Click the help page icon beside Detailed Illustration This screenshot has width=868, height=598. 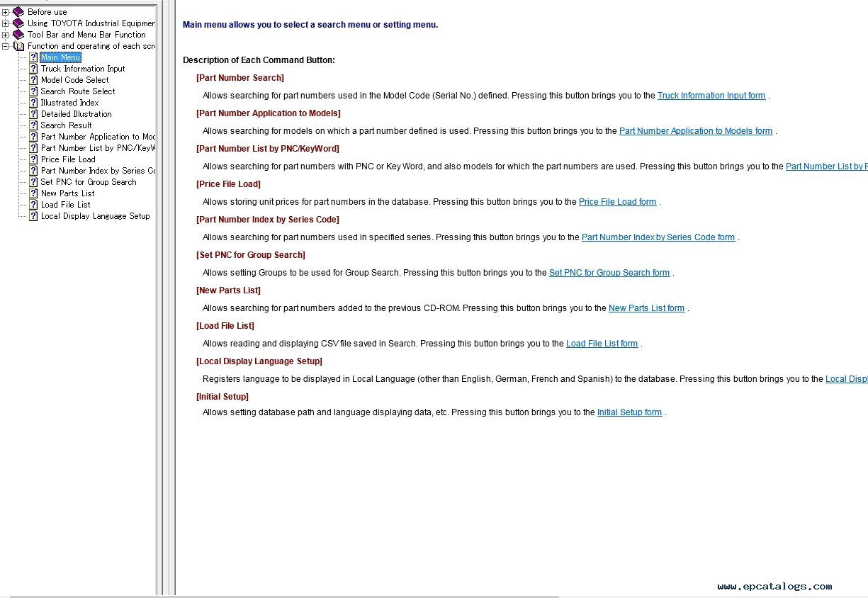(x=33, y=114)
